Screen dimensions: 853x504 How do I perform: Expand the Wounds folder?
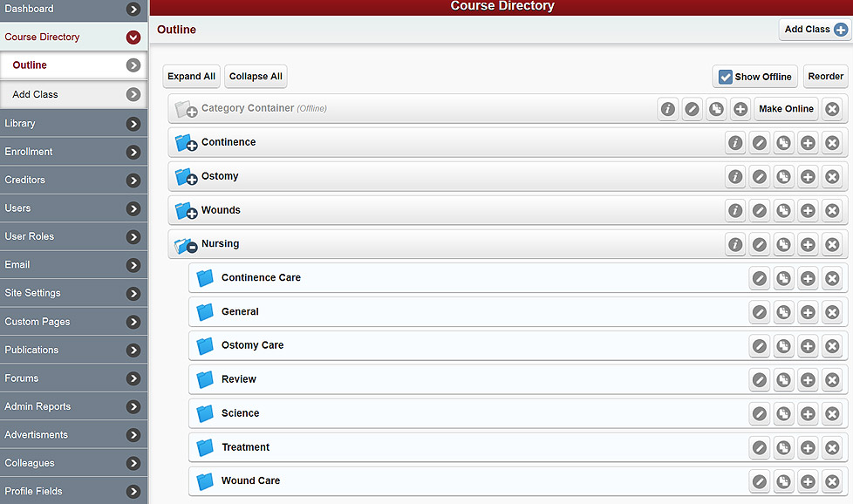point(186,210)
